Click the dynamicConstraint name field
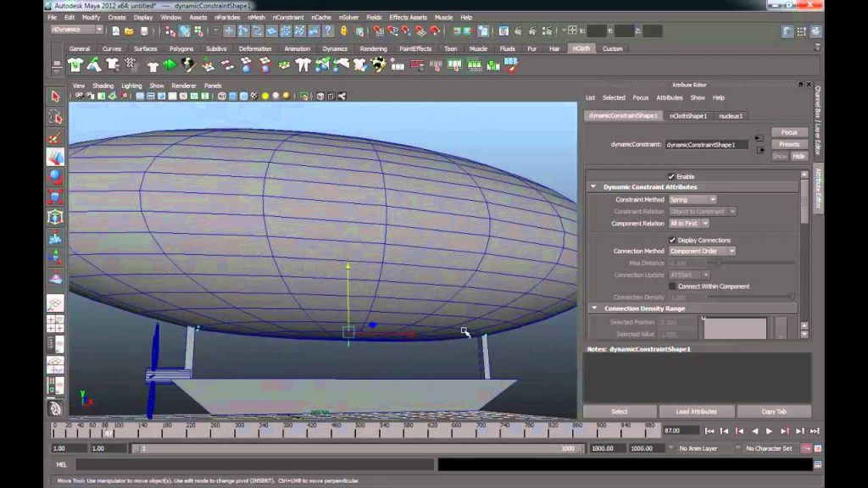The width and height of the screenshot is (868, 488). [707, 144]
